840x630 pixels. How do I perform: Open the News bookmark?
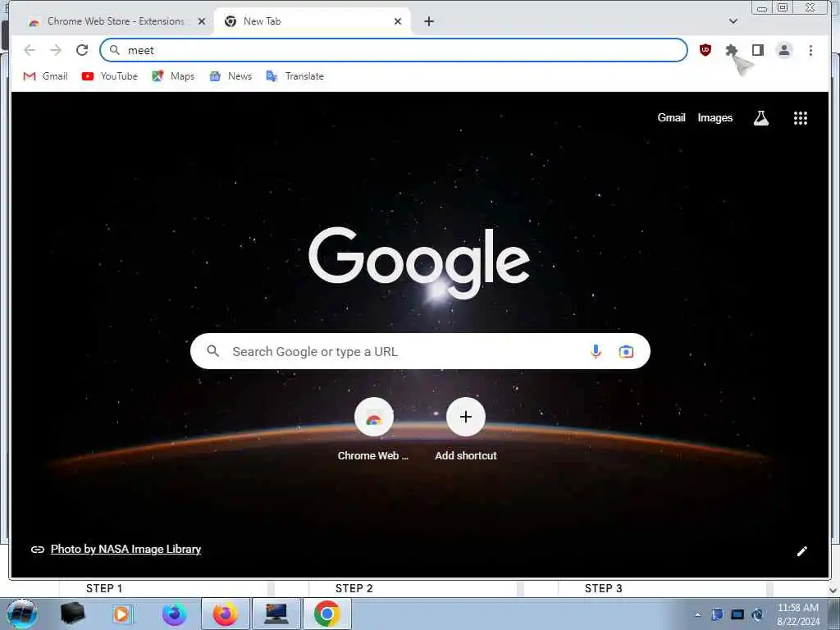point(231,76)
